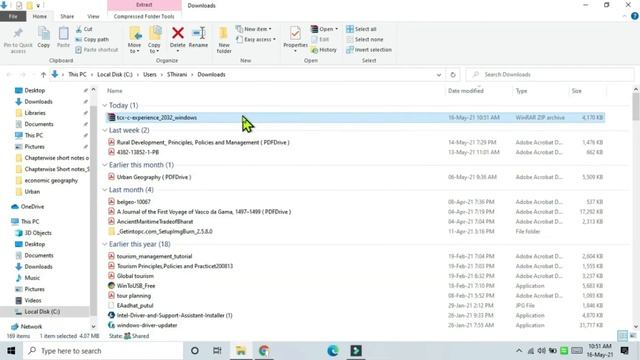Click History in ribbon

(x=324, y=49)
